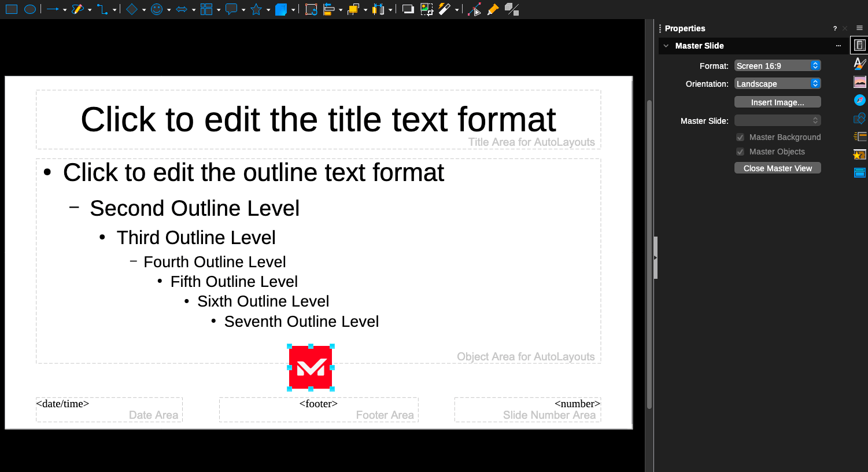Insert a basic diamond shape
The image size is (868, 472).
coord(132,9)
